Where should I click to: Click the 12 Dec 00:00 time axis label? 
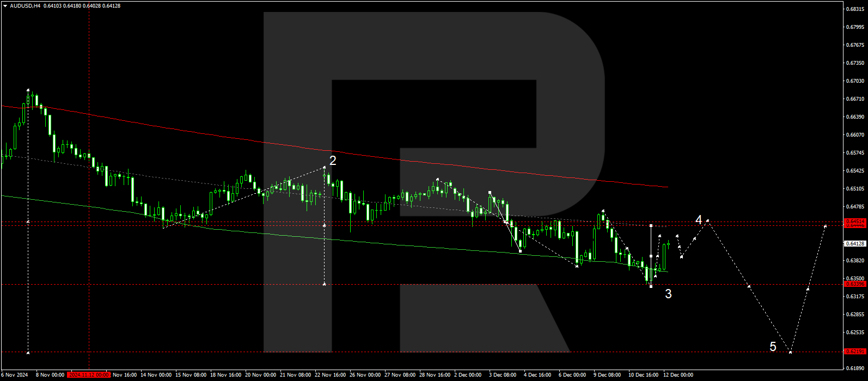[678, 375]
